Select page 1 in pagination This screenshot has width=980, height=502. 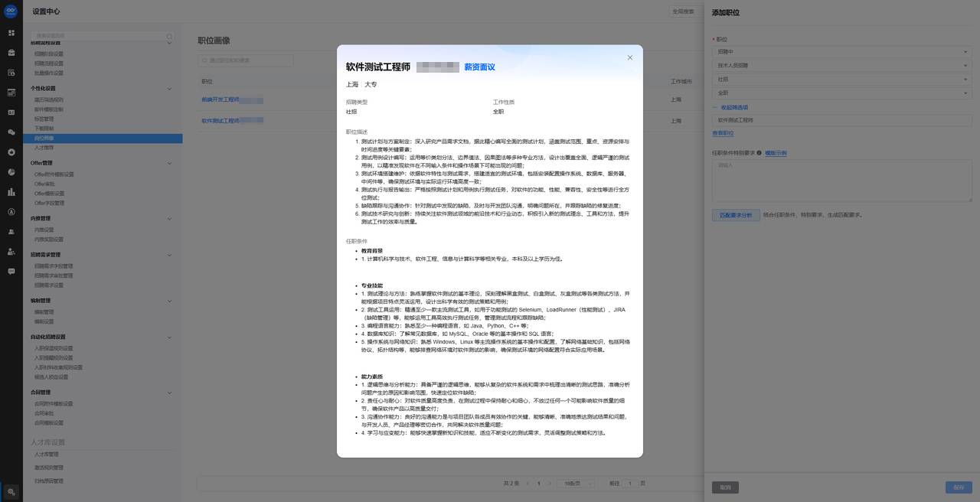pos(539,484)
